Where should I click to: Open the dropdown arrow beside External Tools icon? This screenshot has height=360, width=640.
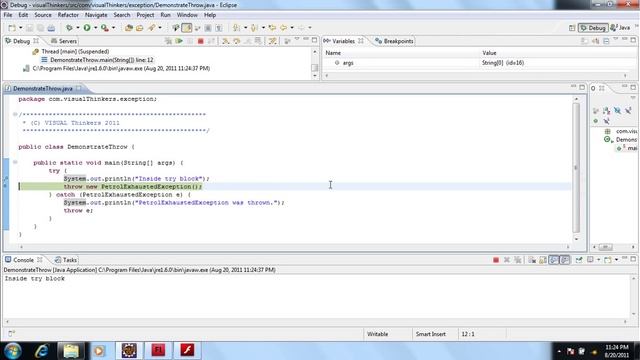coord(113,28)
